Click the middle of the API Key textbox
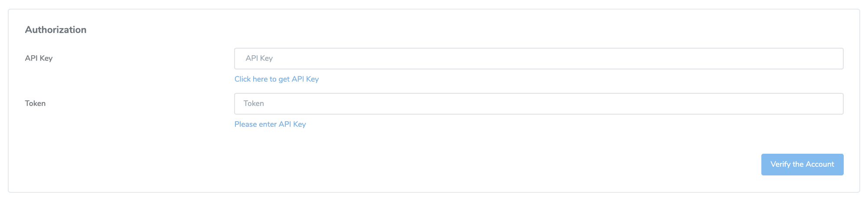This screenshot has height=198, width=868. click(x=539, y=59)
